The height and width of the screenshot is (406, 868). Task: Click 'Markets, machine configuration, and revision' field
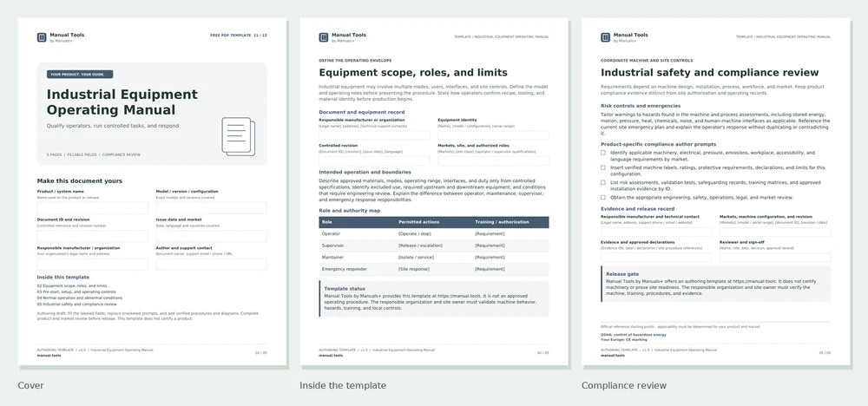775,232
